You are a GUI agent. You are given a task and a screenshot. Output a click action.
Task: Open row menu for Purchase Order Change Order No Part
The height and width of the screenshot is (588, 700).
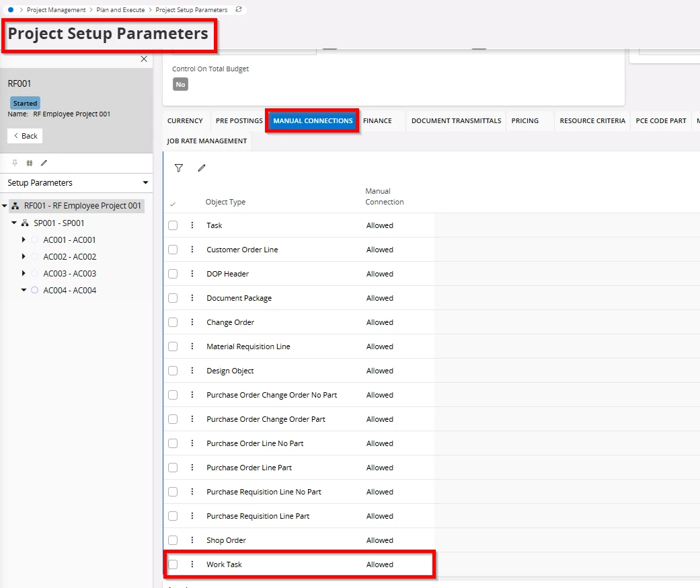pyautogui.click(x=192, y=394)
